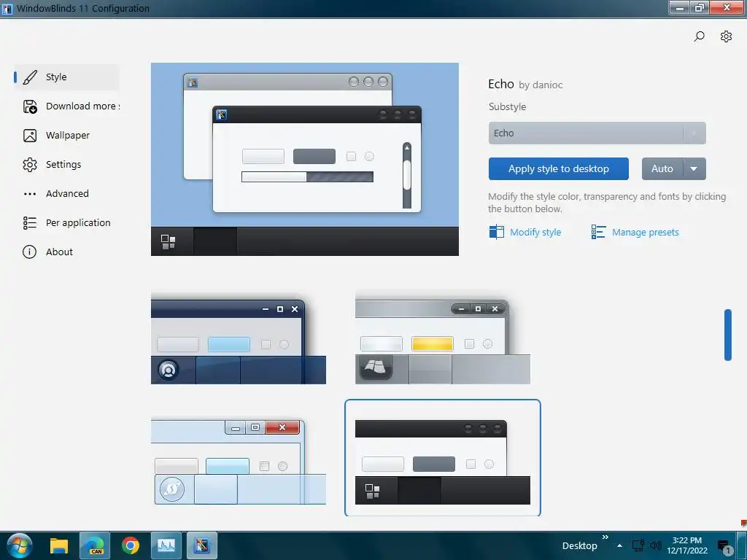Click the Desktop toolbar label
The image size is (747, 560).
pyautogui.click(x=579, y=545)
